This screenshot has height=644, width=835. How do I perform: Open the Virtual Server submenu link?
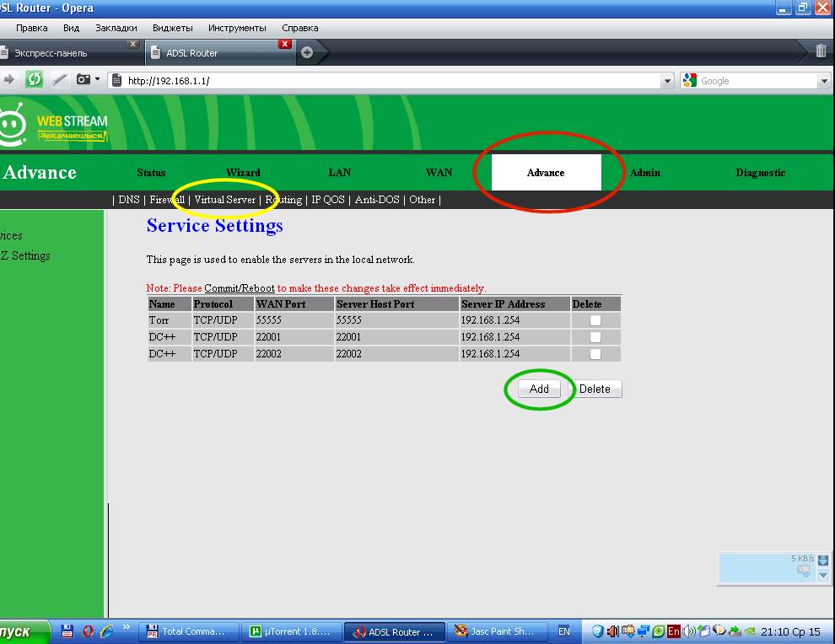[224, 200]
